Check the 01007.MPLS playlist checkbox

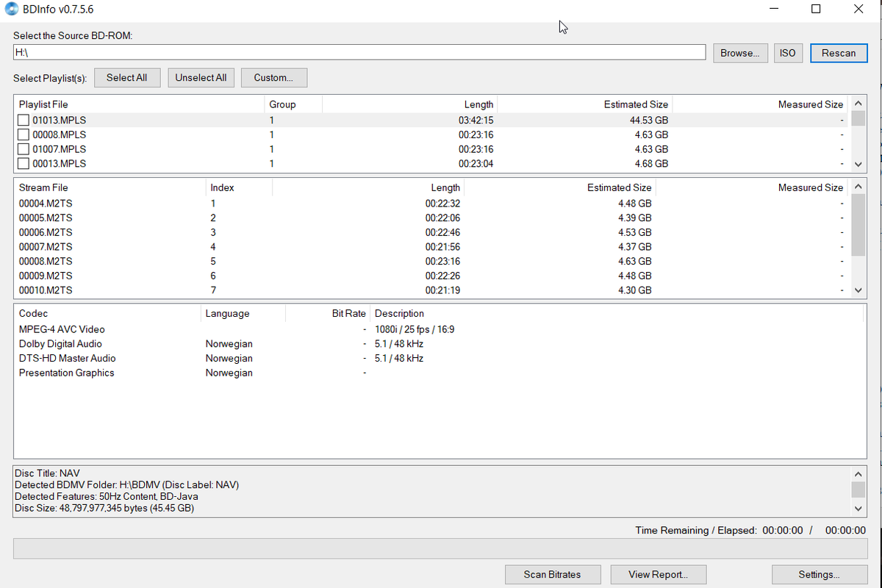click(24, 149)
